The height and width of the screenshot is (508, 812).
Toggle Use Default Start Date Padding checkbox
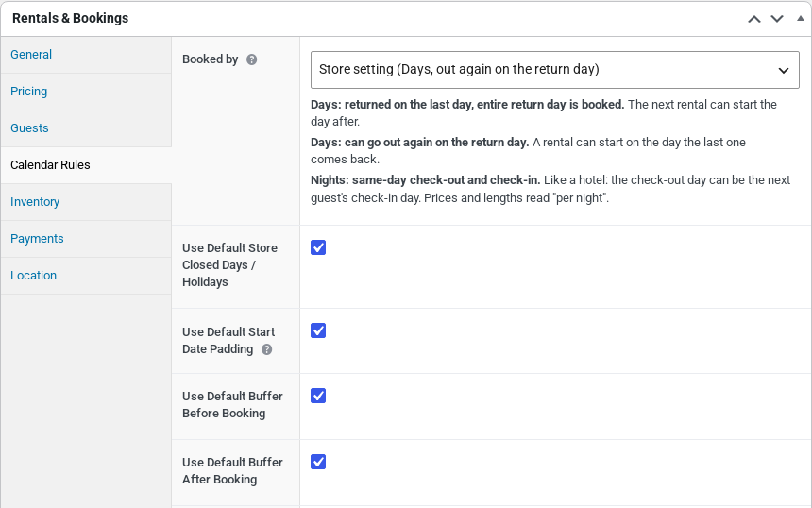pyautogui.click(x=318, y=330)
